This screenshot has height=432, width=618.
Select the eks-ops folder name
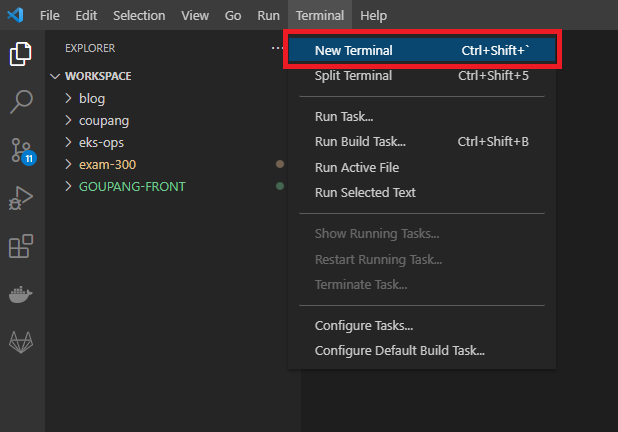coord(101,142)
